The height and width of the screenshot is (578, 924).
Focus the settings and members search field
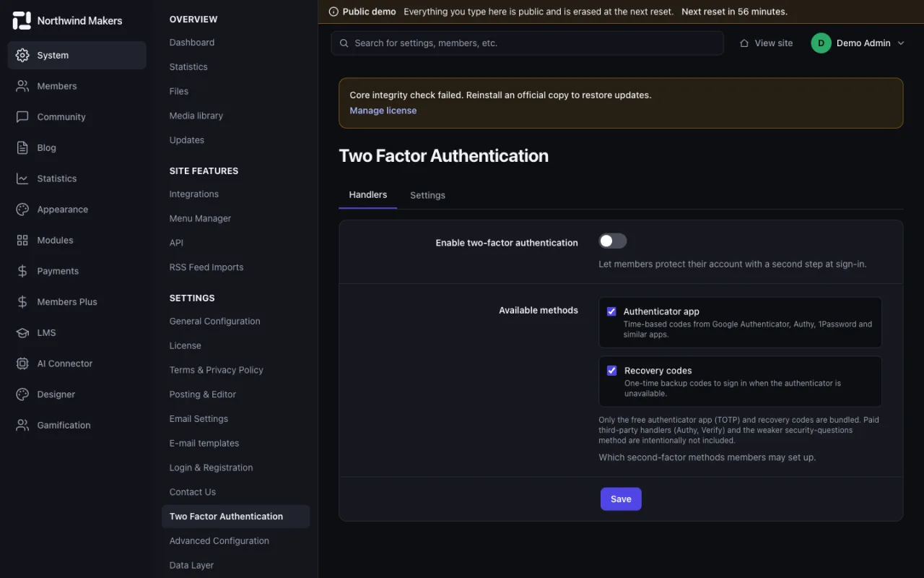[527, 43]
